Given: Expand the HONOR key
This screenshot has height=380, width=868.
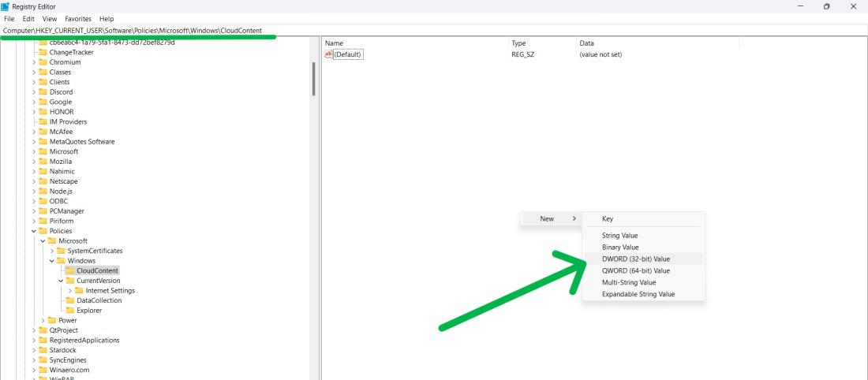Looking at the screenshot, I should point(34,112).
